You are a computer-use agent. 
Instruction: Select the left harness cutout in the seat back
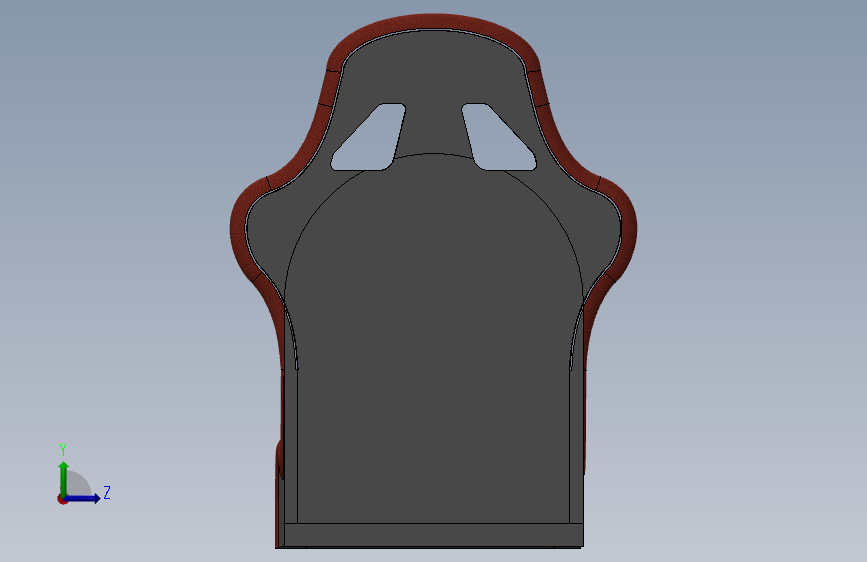coord(367,138)
